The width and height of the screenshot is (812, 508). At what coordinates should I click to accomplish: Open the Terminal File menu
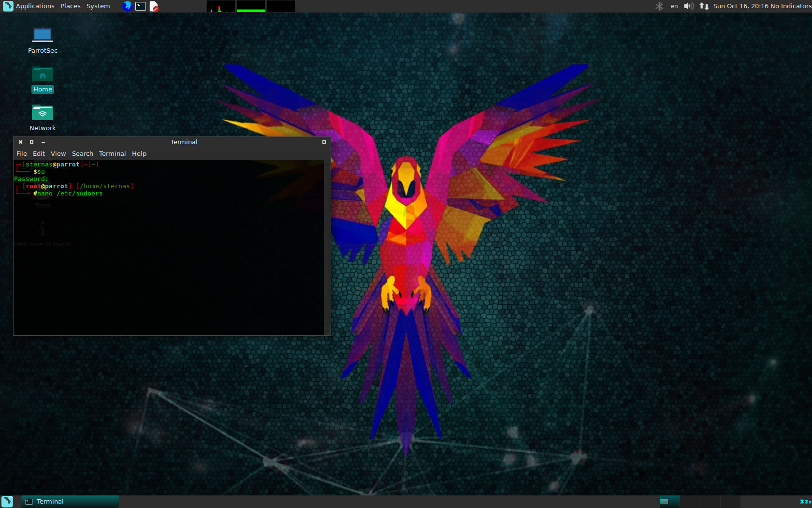22,153
